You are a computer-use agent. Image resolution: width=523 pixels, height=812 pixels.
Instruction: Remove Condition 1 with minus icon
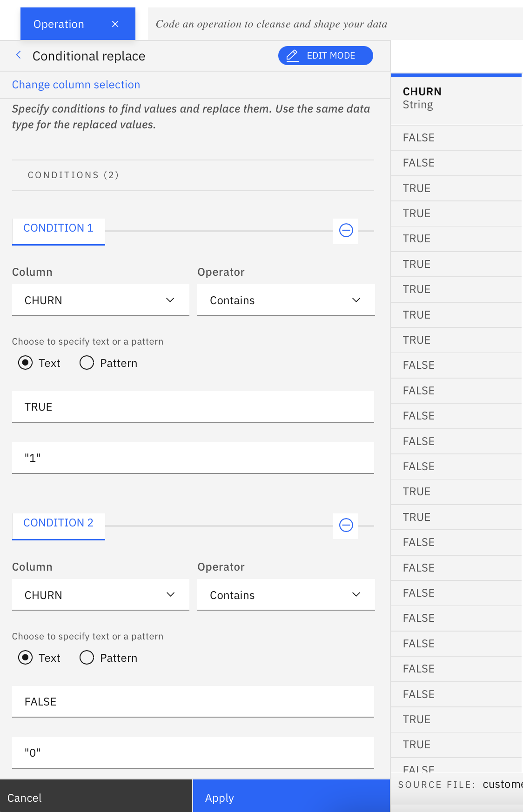pyautogui.click(x=346, y=230)
